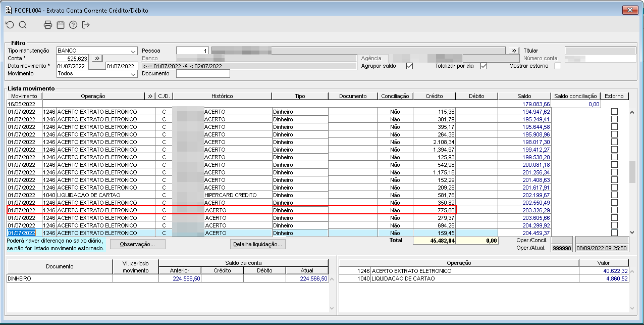Enable the Mostrar estorno checkbox
The width and height of the screenshot is (644, 325).
558,66
